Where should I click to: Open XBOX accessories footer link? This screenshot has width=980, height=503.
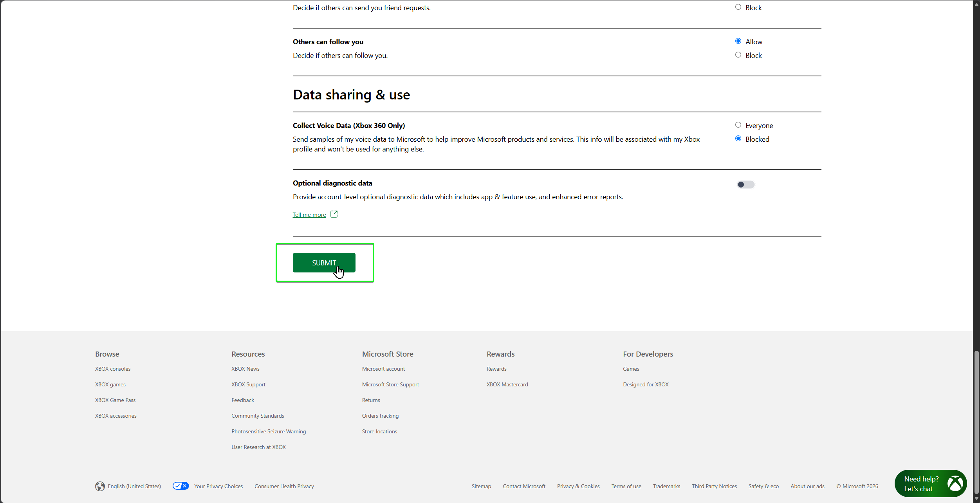click(x=116, y=416)
